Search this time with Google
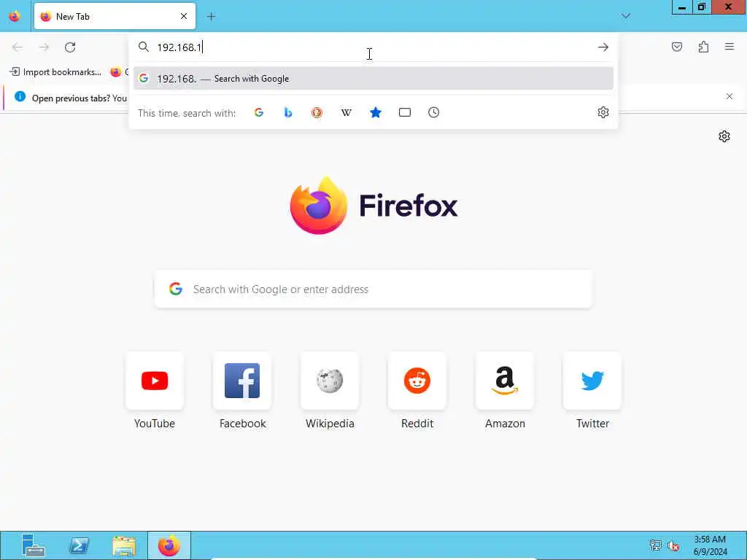 259,112
